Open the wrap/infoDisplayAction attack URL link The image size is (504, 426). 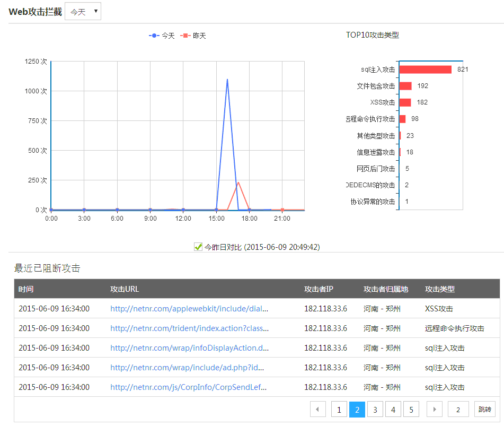click(189, 347)
